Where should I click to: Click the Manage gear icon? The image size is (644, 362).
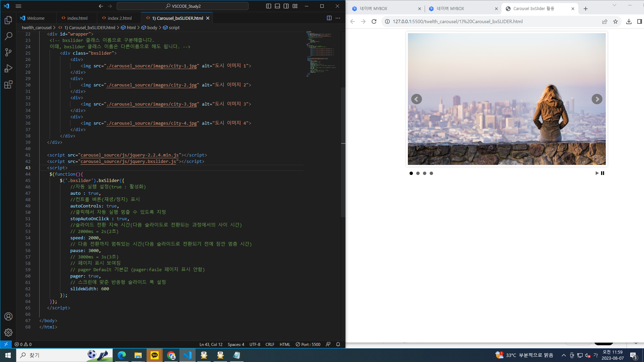pyautogui.click(x=8, y=332)
